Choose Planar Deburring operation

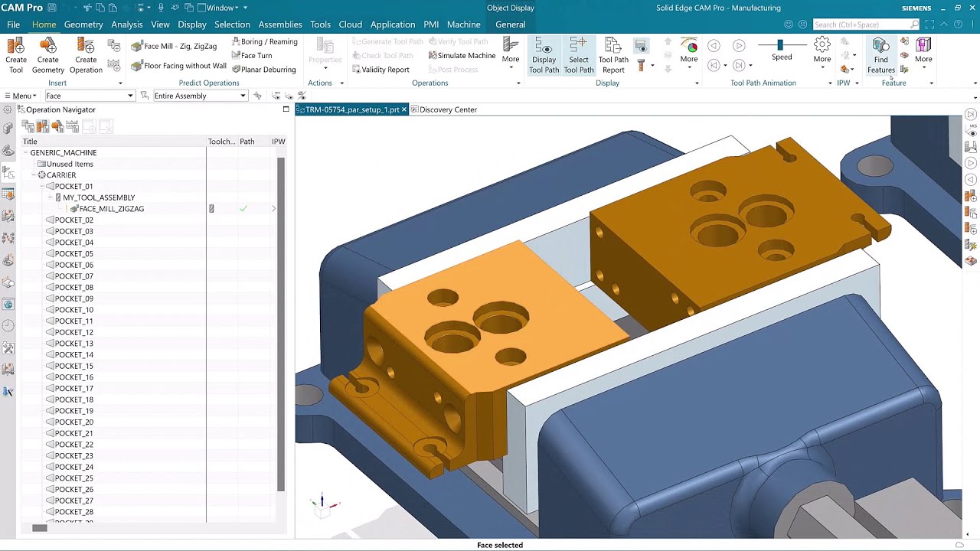(x=263, y=69)
